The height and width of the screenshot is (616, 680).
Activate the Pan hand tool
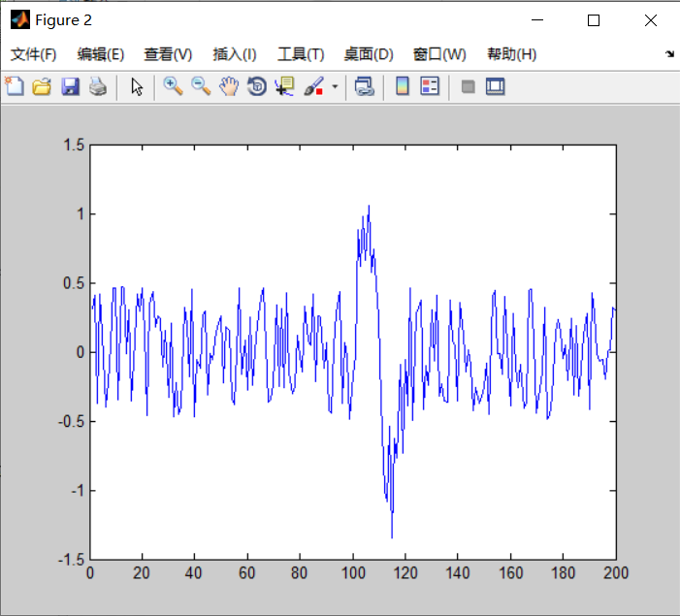click(x=229, y=86)
